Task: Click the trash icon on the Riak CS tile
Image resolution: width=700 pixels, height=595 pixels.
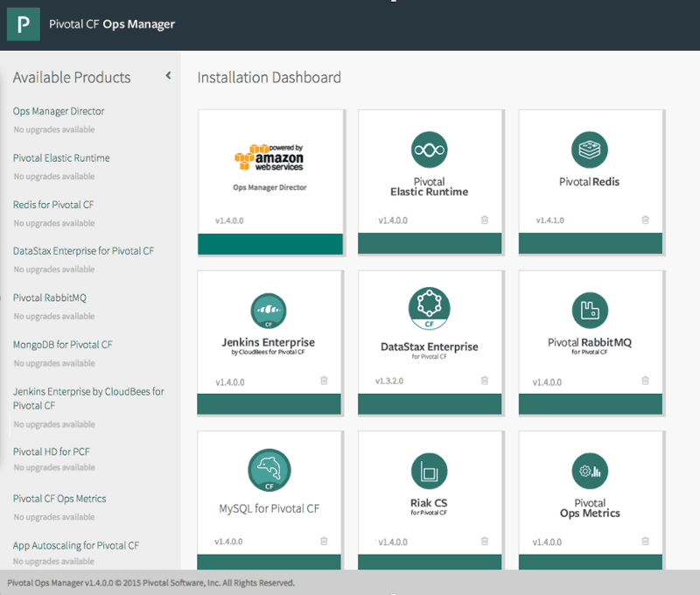Action: point(485,541)
